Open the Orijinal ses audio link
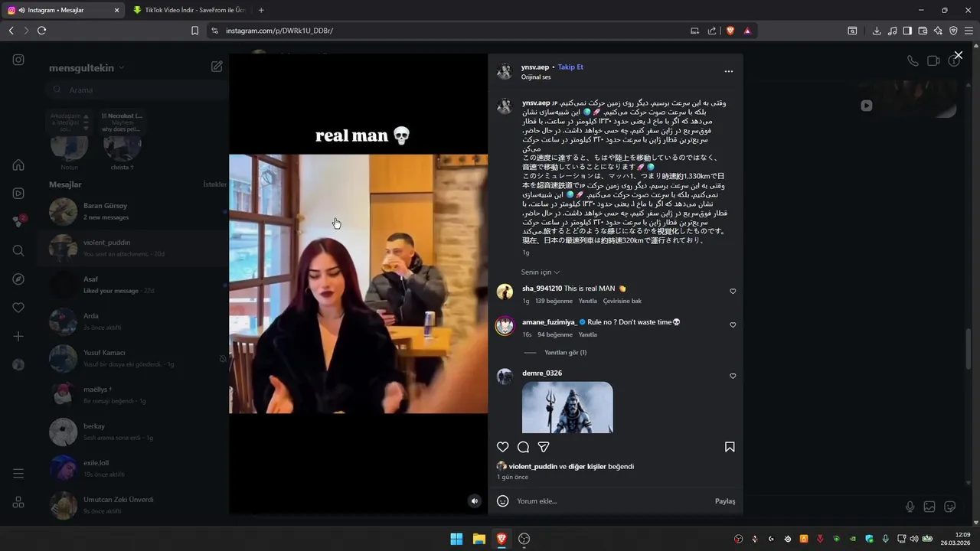The width and height of the screenshot is (980, 551). tap(536, 77)
